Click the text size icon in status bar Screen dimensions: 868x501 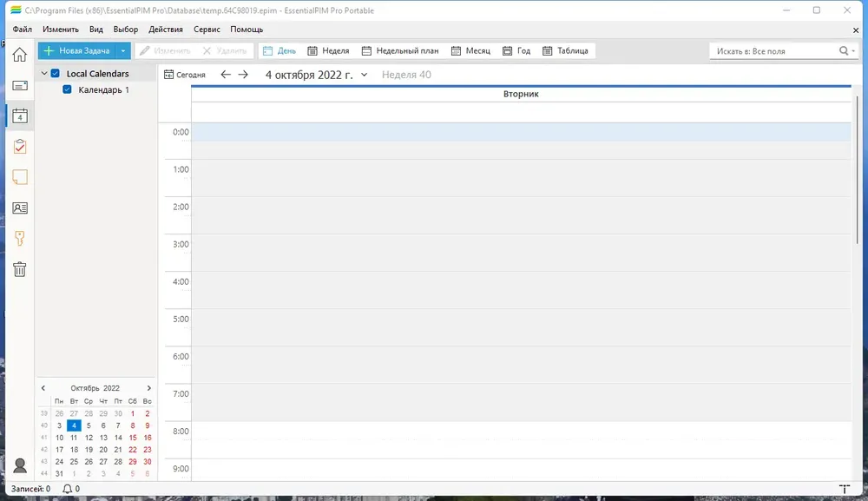click(845, 489)
